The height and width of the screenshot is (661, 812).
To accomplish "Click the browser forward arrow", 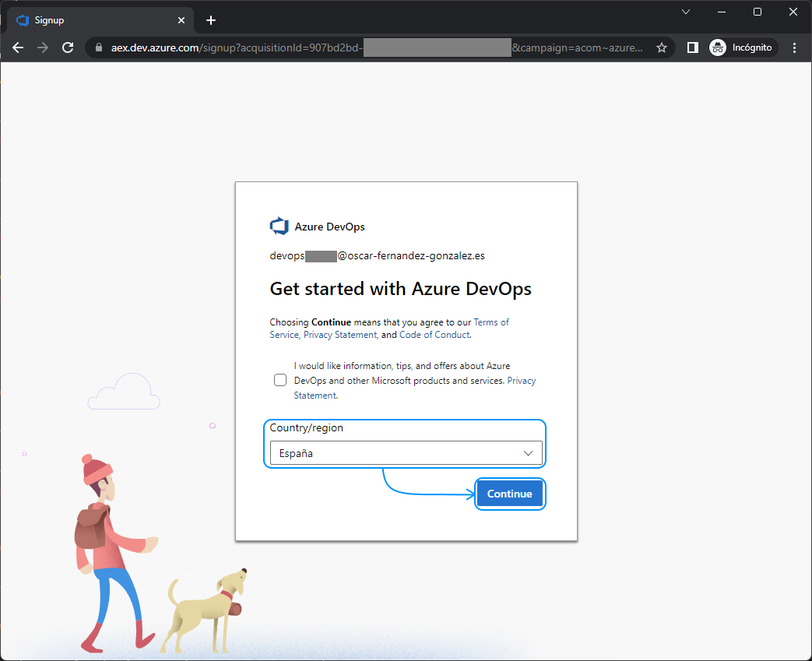I will point(43,47).
